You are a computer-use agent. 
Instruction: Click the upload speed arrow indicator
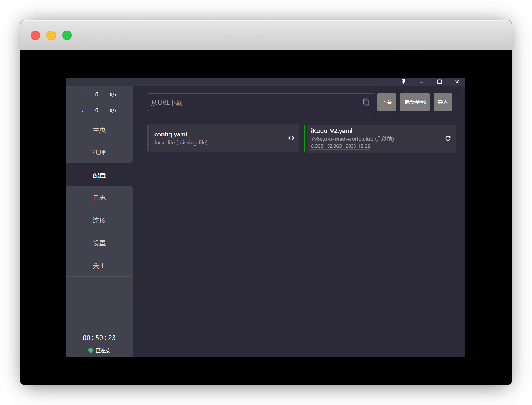coord(83,95)
